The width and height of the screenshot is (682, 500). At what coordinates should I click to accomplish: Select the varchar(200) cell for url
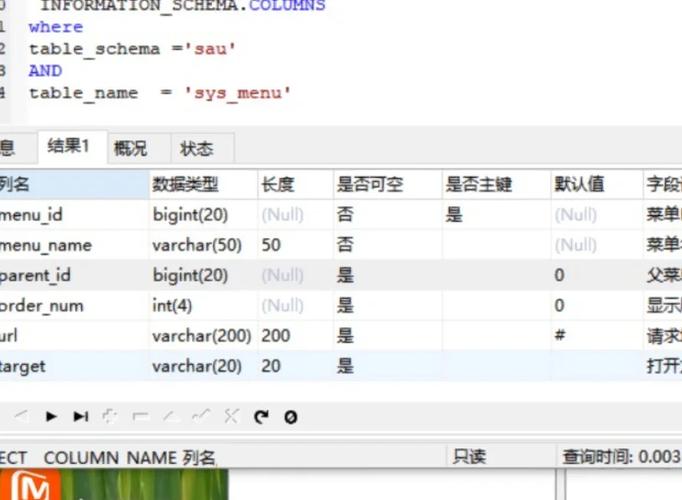[201, 336]
